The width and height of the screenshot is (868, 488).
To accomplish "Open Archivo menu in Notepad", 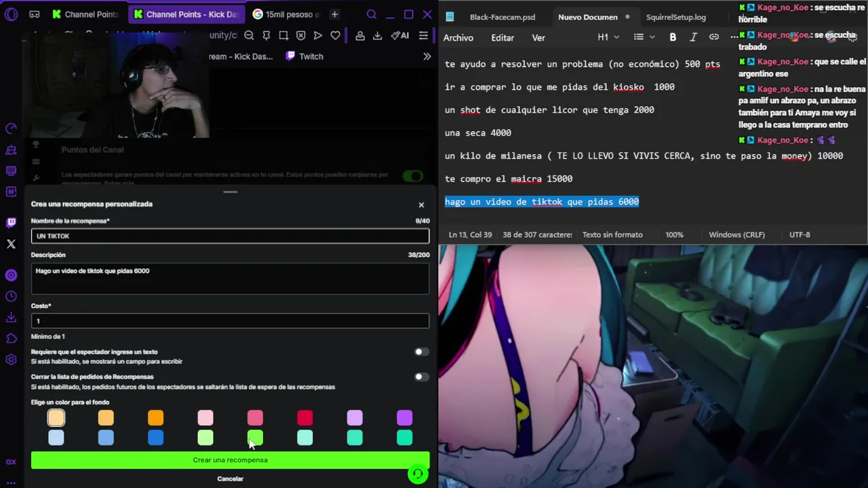I will point(458,37).
